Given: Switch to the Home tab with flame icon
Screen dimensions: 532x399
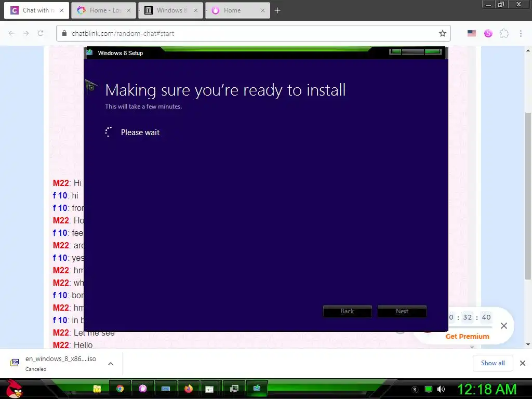Looking at the screenshot, I should pyautogui.click(x=237, y=10).
